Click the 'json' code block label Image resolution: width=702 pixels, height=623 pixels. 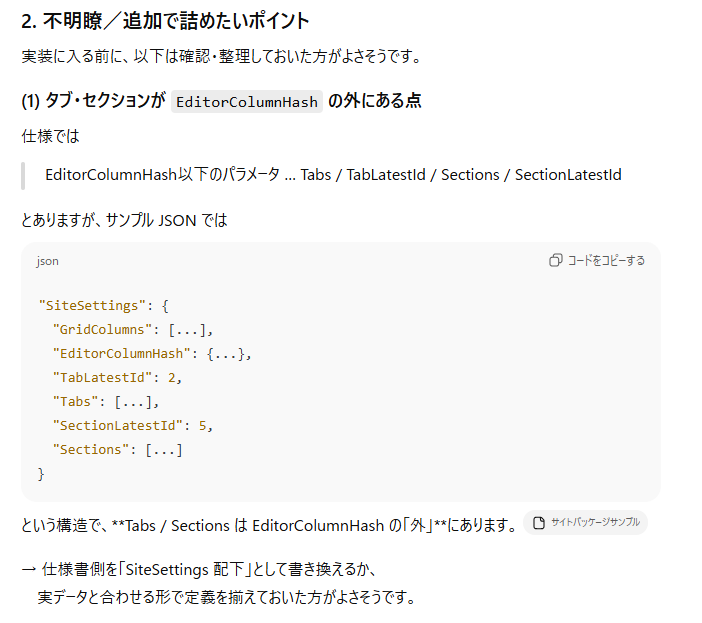[x=47, y=261]
